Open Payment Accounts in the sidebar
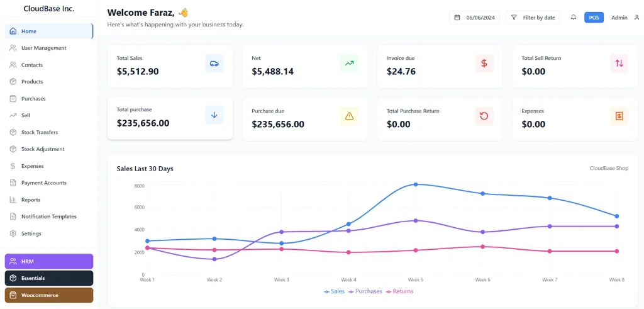The width and height of the screenshot is (644, 309). [49, 183]
